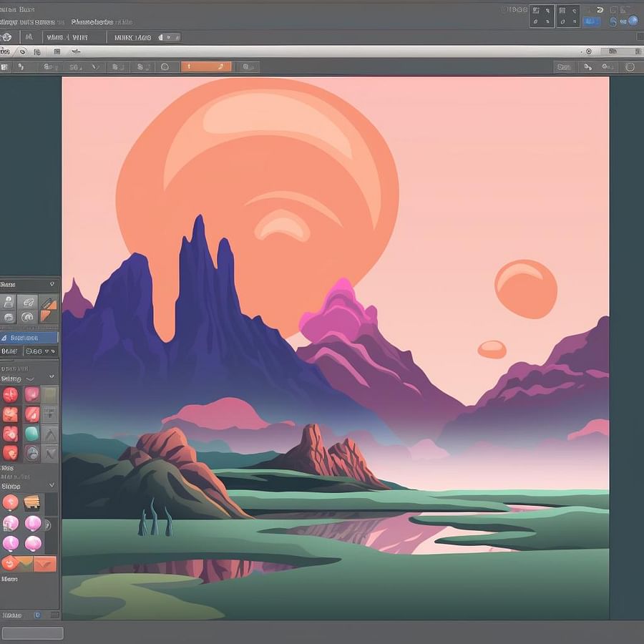Viewport: 644px width, 644px height.
Task: Click the button right of the orange highlighted one
Action: [248, 67]
